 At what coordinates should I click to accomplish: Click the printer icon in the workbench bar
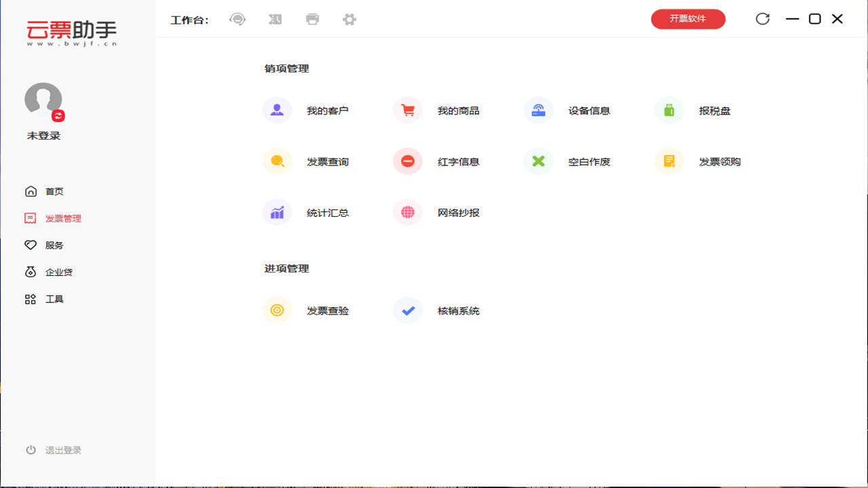[312, 19]
